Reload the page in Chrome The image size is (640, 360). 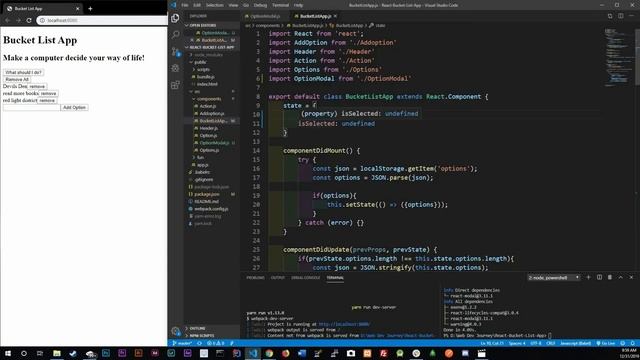29,20
